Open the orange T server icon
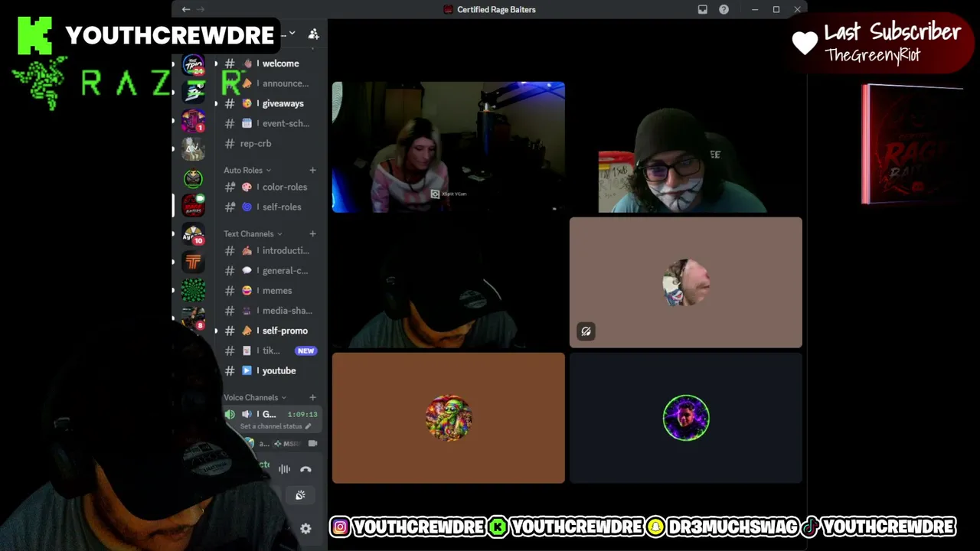This screenshot has width=980, height=551. point(194,262)
